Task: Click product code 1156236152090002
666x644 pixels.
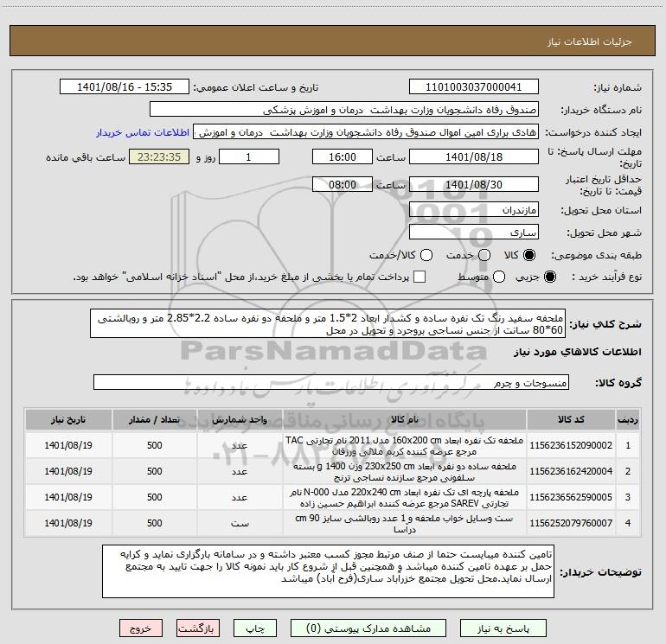Action: [x=571, y=445]
